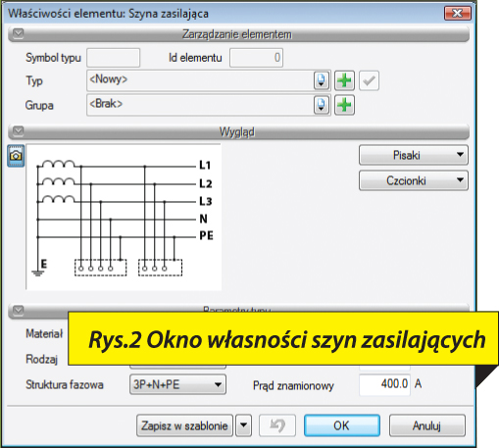
Task: Click the undo arrow button
Action: [x=277, y=425]
